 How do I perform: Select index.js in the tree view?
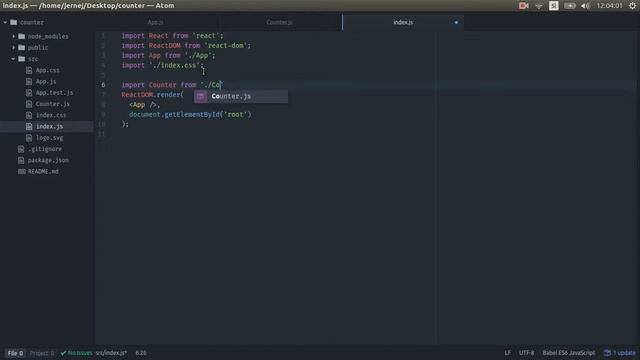[x=49, y=127]
